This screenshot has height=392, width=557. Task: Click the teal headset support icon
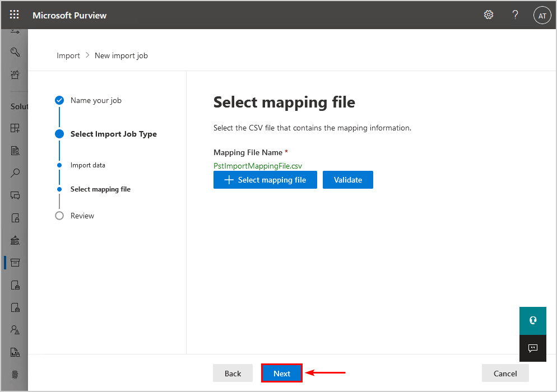532,321
